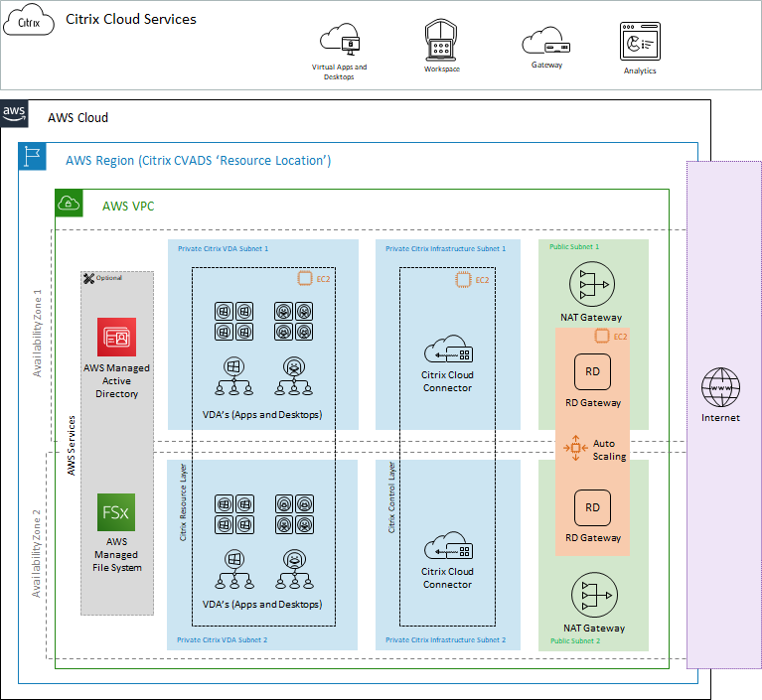The image size is (762, 700).
Task: Click the Internet globe icon
Action: coord(720,386)
